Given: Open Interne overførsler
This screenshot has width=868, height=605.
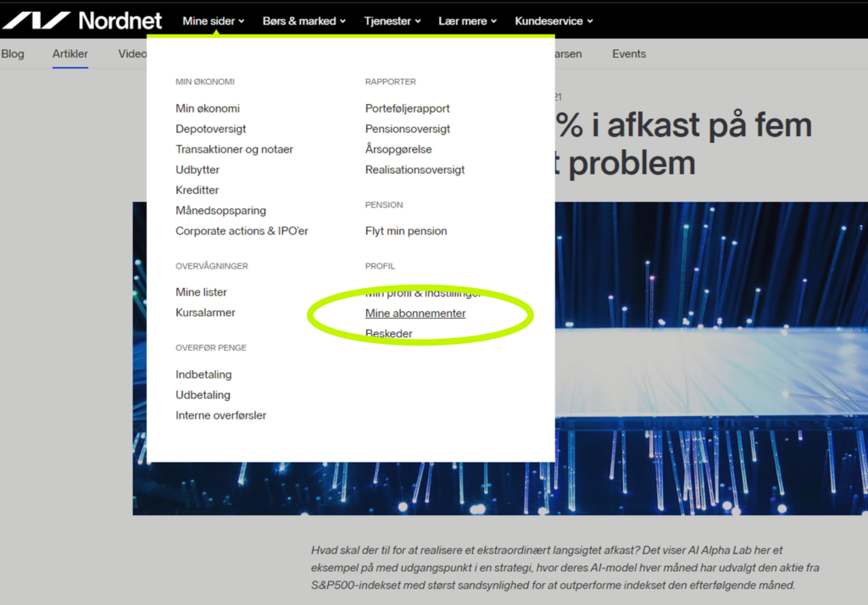Looking at the screenshot, I should (x=221, y=416).
